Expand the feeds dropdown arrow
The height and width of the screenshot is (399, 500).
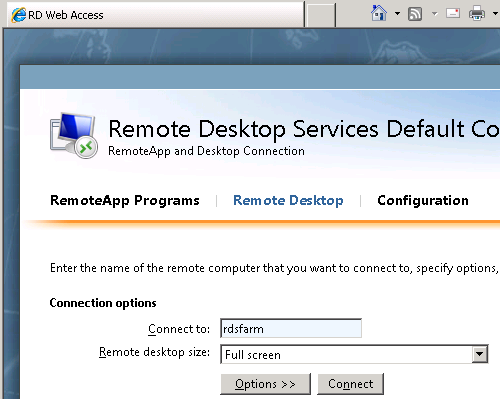(434, 14)
